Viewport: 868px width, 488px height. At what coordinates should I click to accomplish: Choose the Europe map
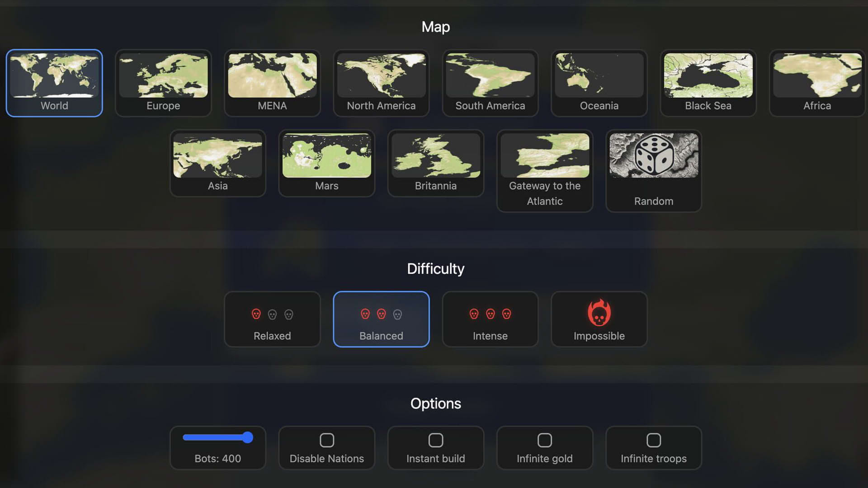click(x=163, y=83)
